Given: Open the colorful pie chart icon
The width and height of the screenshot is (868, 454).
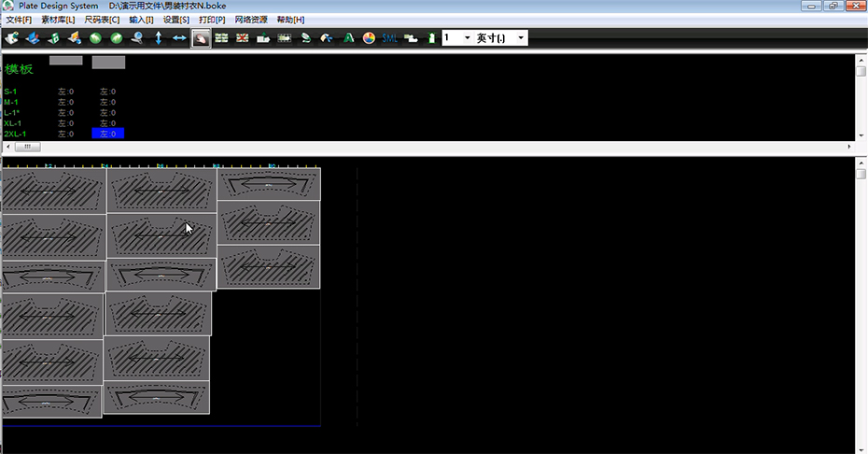Looking at the screenshot, I should click(369, 38).
